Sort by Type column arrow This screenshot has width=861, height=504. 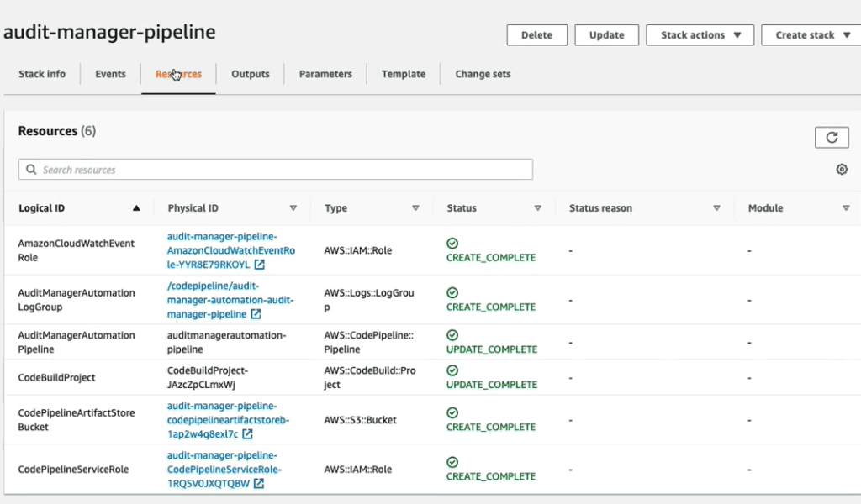coord(415,207)
